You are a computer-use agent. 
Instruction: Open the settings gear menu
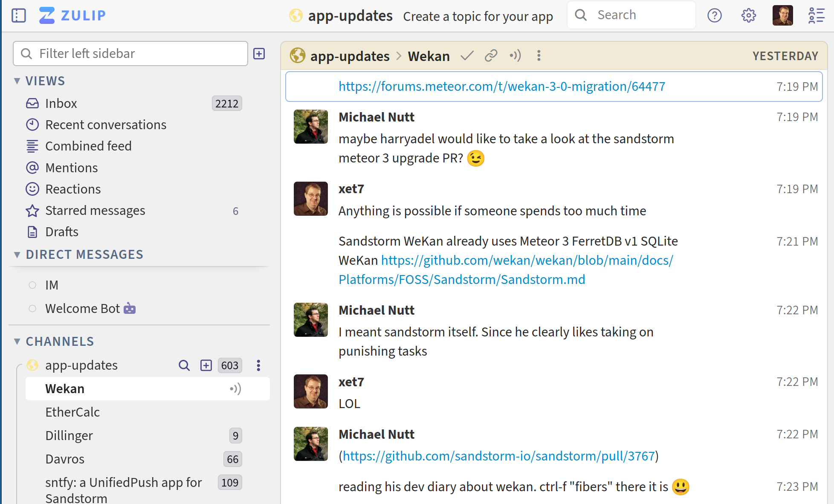click(749, 16)
